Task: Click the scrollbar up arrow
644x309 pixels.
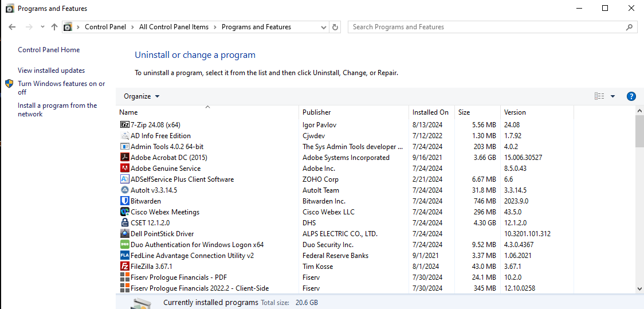Action: point(639,111)
